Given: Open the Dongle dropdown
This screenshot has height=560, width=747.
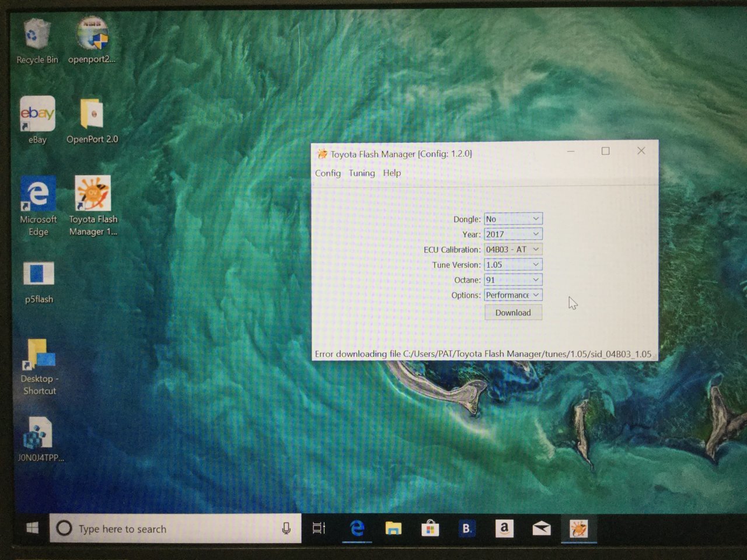Looking at the screenshot, I should [513, 219].
